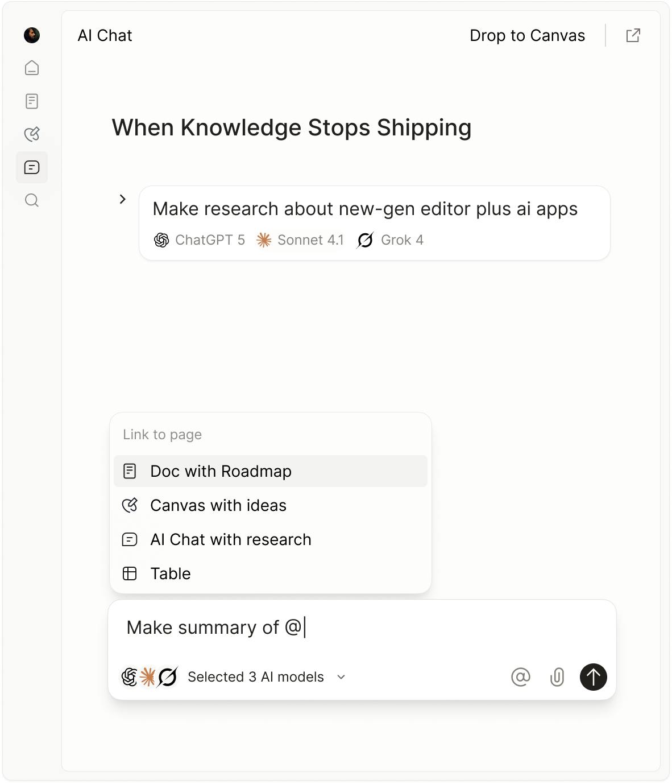Click the user avatar in sidebar
672x784 pixels.
click(32, 35)
